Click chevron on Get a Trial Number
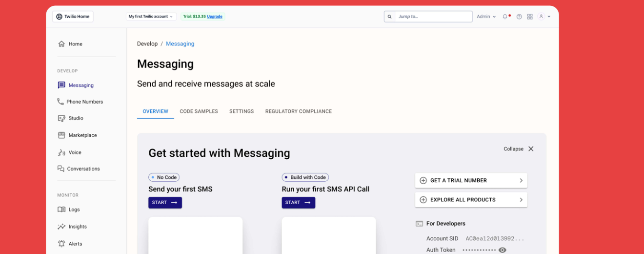644x254 pixels. [x=521, y=181]
